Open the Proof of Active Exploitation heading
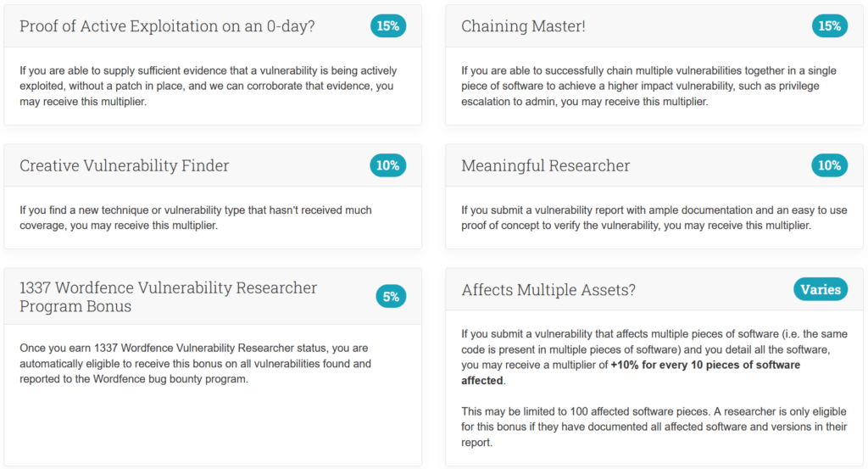 167,26
